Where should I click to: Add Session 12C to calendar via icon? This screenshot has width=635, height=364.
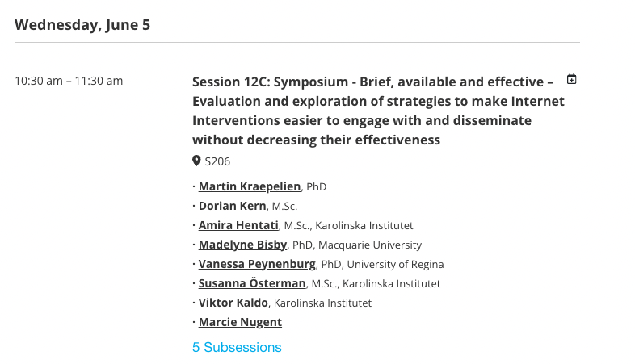pyautogui.click(x=571, y=79)
